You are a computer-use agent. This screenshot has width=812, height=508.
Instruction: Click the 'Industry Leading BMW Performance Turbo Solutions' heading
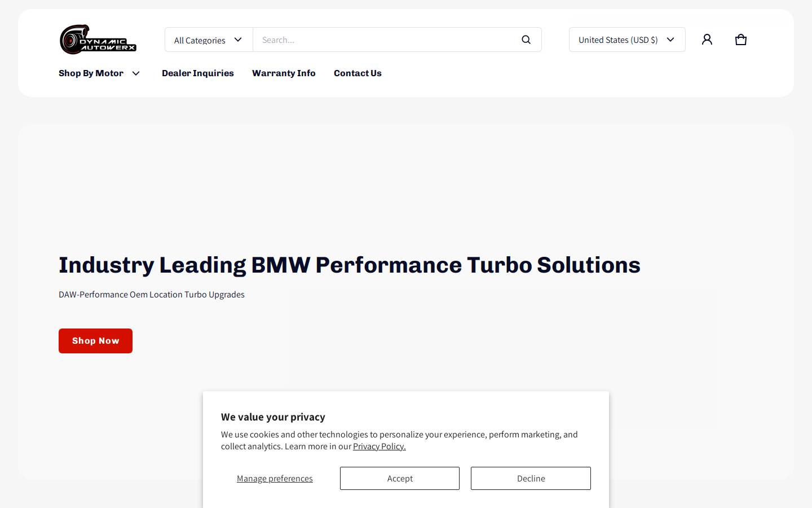click(x=350, y=265)
